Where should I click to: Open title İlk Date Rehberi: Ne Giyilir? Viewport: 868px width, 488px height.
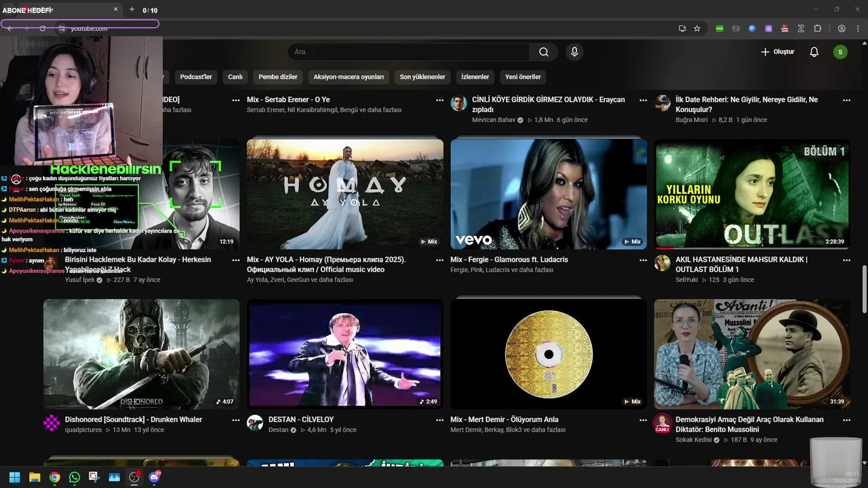747,104
